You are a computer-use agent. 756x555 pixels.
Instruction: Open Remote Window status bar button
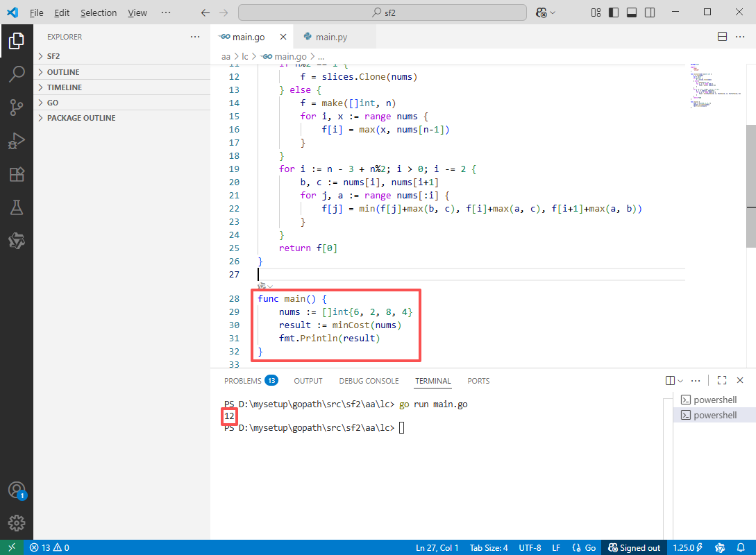12,547
